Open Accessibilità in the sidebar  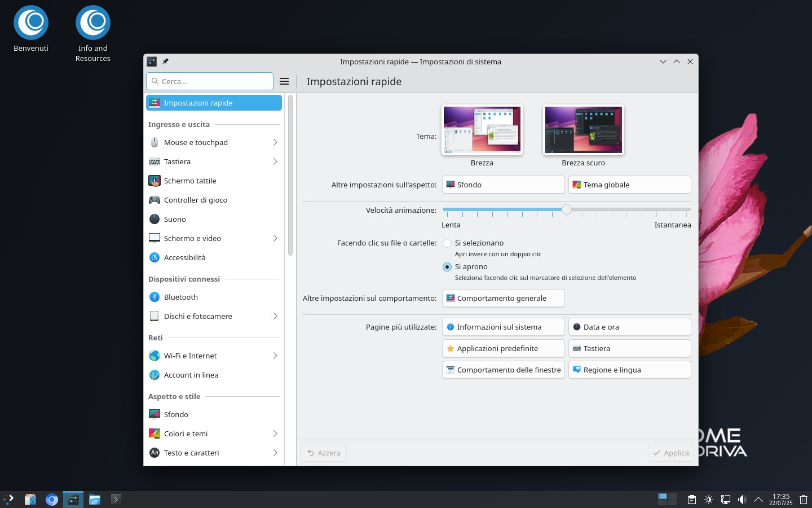pos(184,257)
